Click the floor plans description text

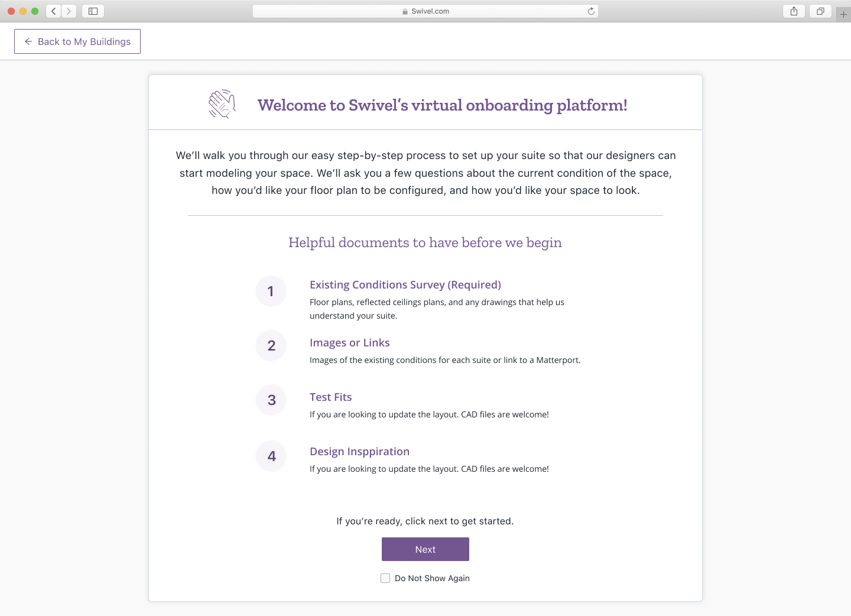point(437,309)
